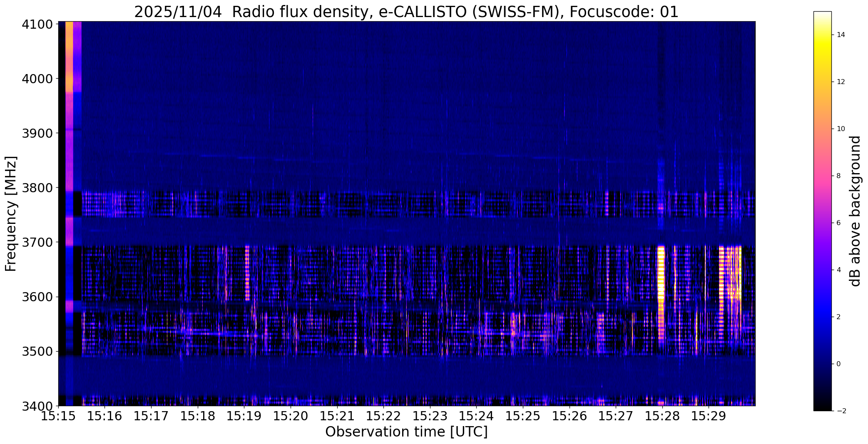Click the colorbar tick label 6

838,223
